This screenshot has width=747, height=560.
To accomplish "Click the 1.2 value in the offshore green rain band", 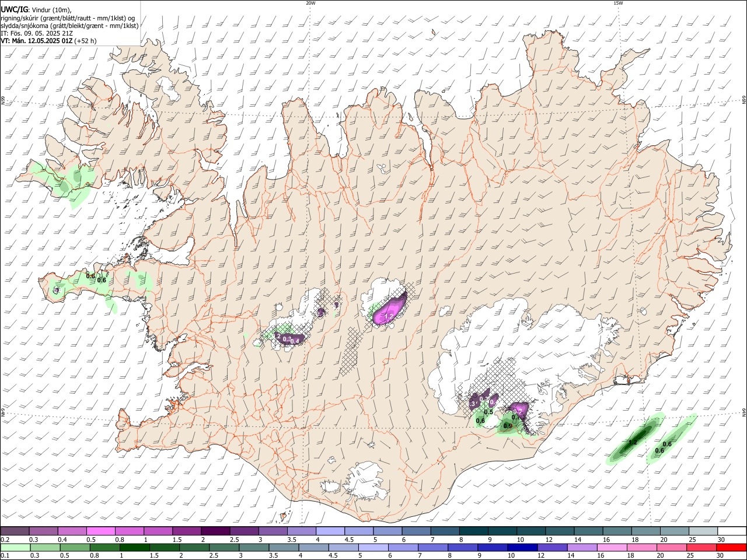I will pyautogui.click(x=633, y=442).
